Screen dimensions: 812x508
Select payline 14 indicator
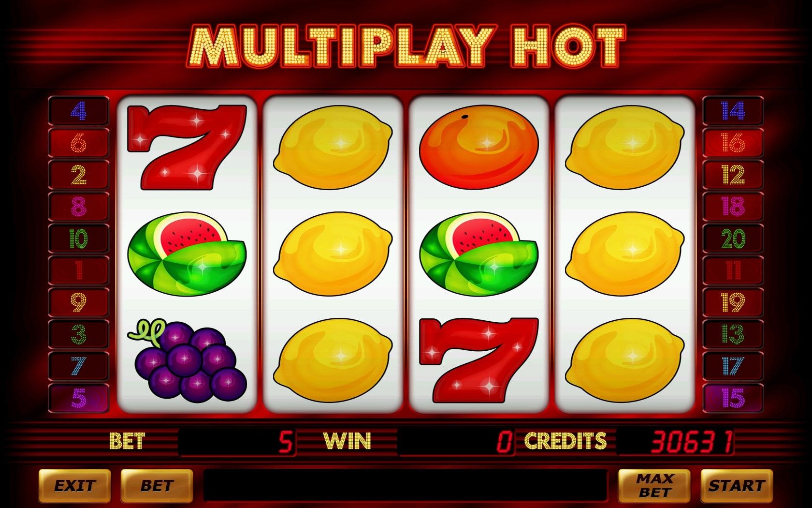(x=733, y=111)
